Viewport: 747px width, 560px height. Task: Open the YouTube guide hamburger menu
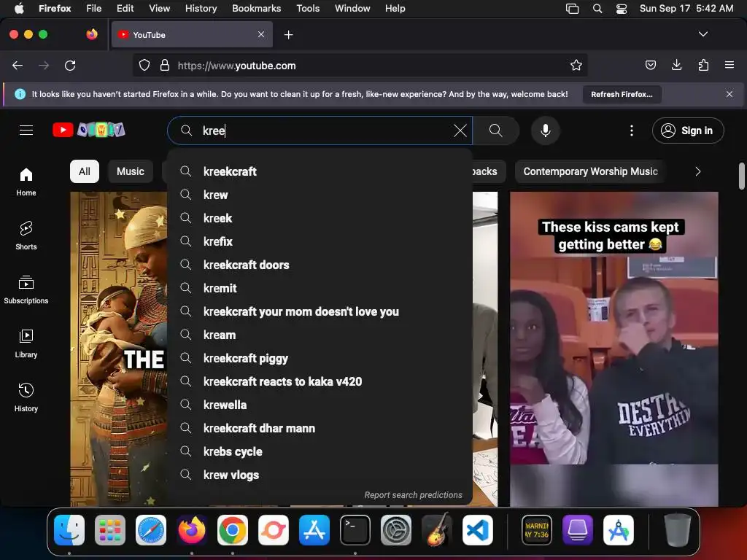[x=26, y=130]
